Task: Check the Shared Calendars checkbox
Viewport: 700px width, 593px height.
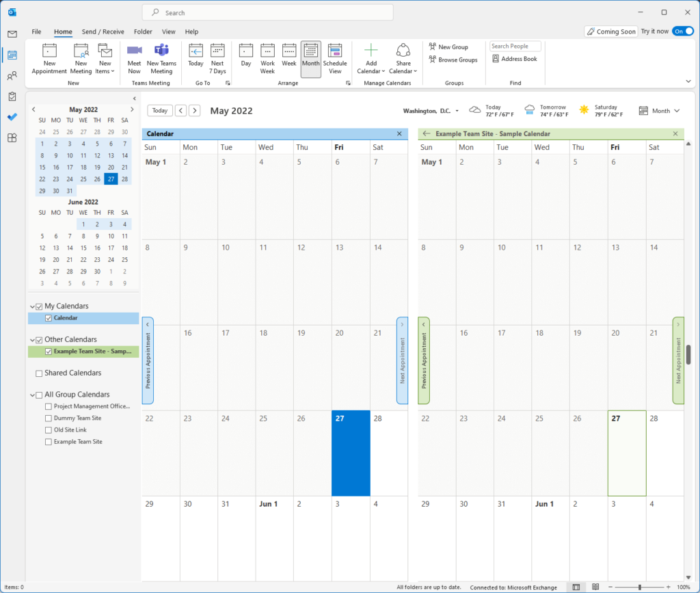Action: pyautogui.click(x=39, y=373)
